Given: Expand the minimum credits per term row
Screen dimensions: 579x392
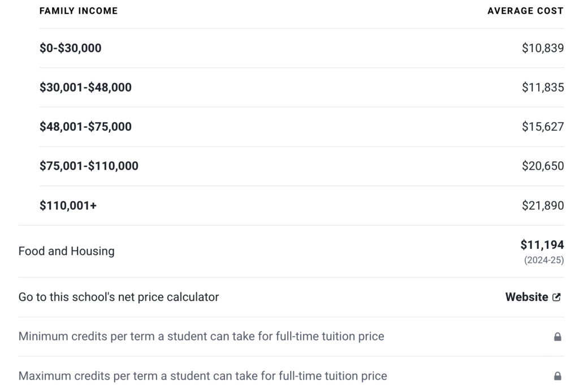Looking at the screenshot, I should 201,336.
